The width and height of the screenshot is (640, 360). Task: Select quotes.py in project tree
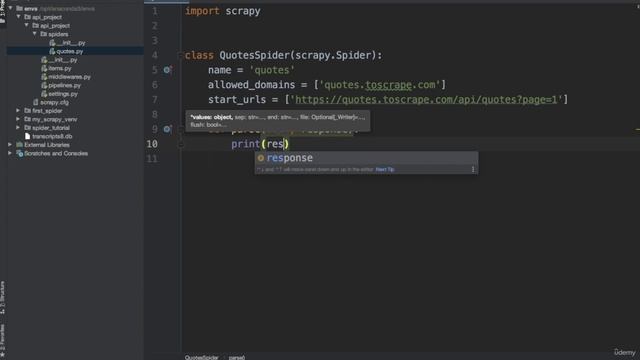(x=70, y=51)
